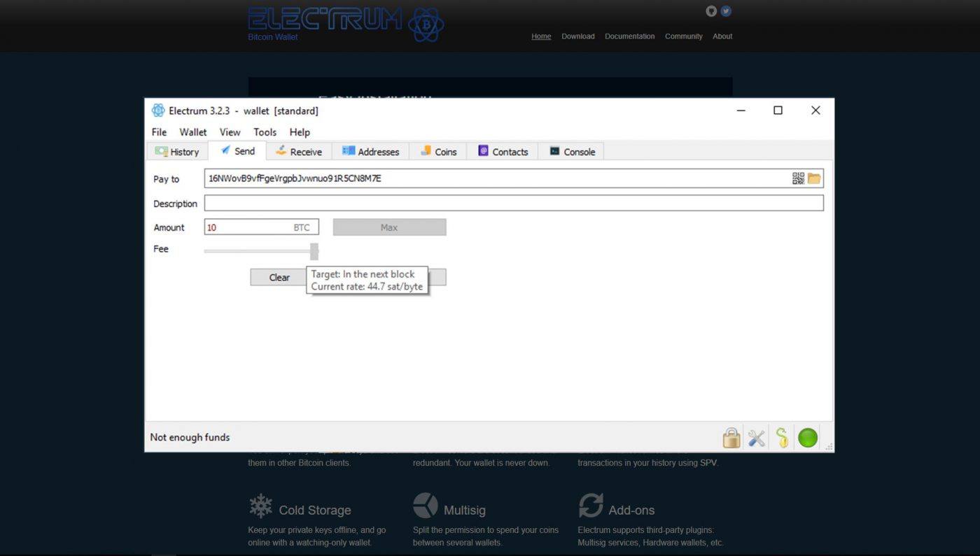Click the Cold Storage heading on website
Image resolution: width=980 pixels, height=556 pixels.
[315, 510]
